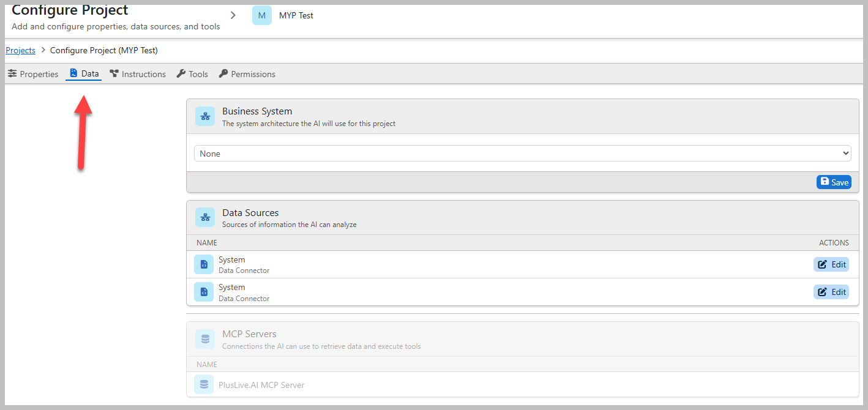Edit the second System data connector
The width and height of the screenshot is (868, 410).
tap(831, 292)
